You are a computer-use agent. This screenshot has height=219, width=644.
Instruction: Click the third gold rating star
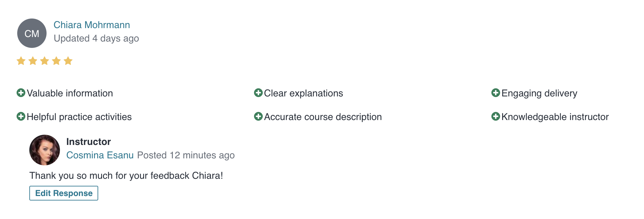(x=45, y=61)
